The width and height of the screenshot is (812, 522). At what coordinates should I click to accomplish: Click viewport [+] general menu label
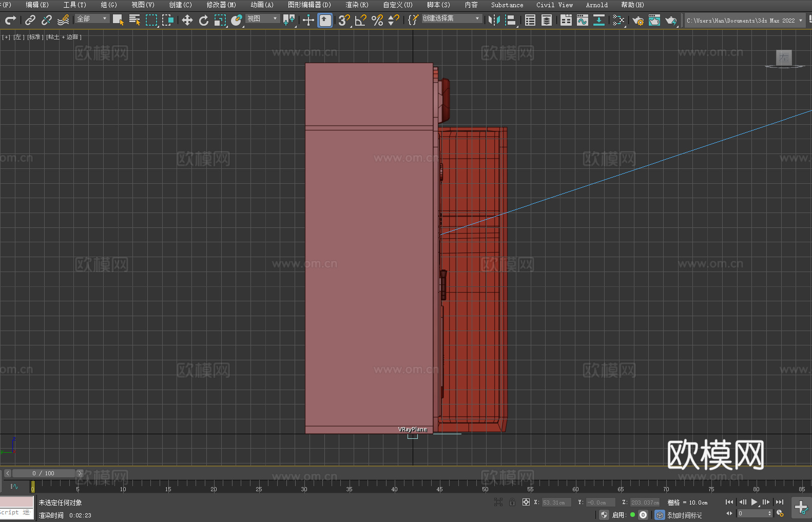[6, 37]
